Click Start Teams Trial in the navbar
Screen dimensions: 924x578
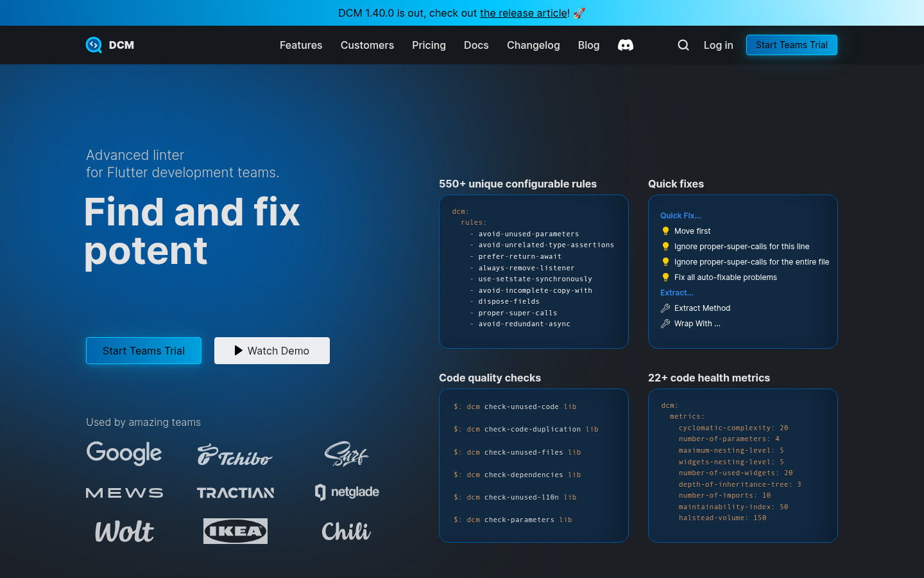792,45
